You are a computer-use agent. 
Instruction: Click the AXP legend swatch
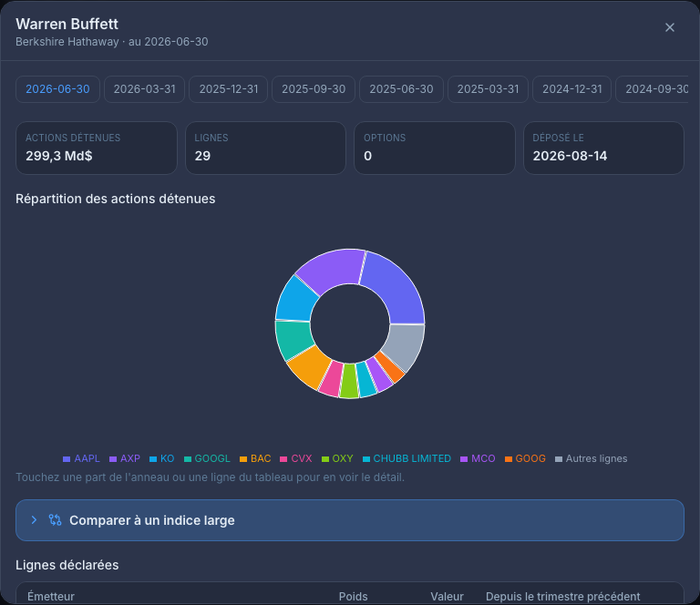113,459
